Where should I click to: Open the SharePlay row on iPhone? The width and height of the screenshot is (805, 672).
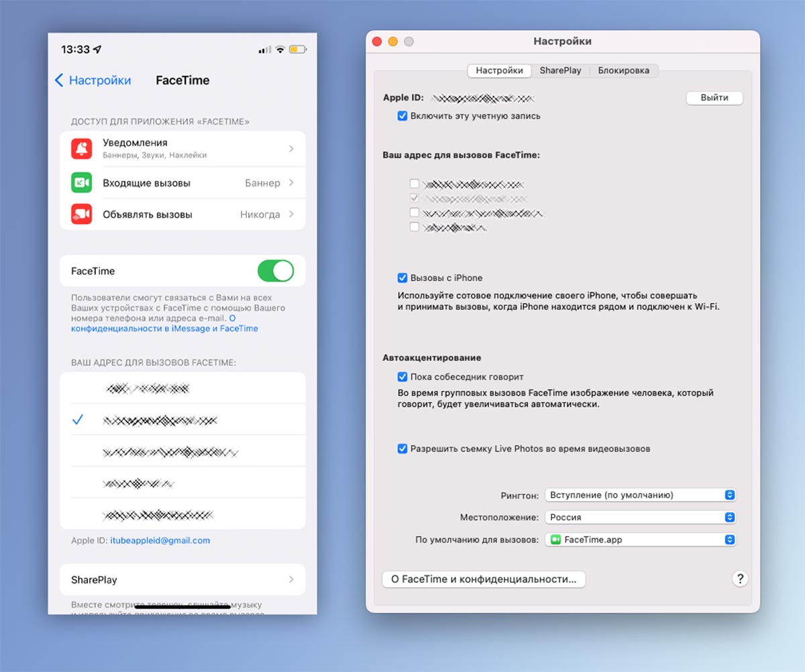pos(182,579)
